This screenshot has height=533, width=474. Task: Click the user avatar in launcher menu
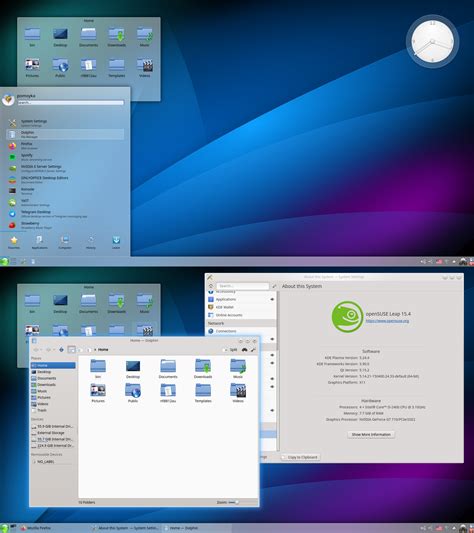8,100
